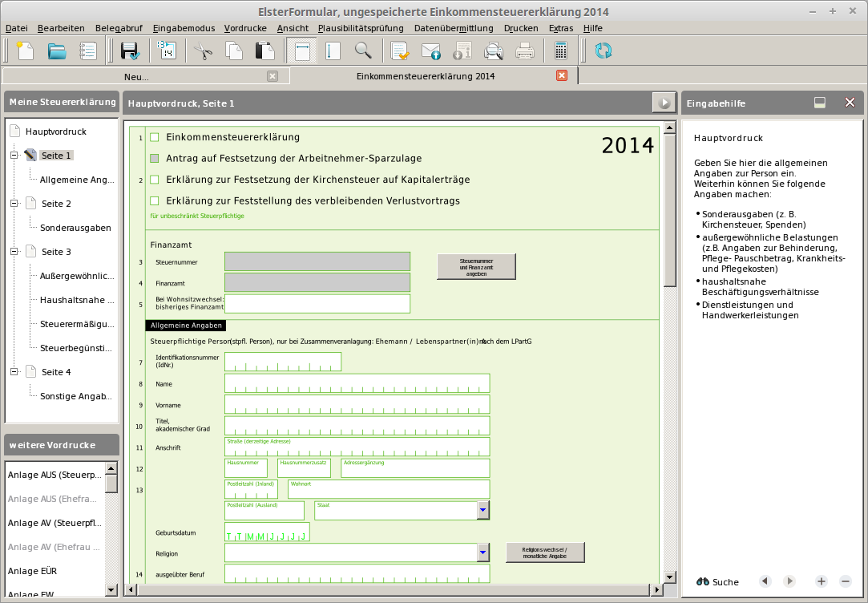This screenshot has height=603, width=868.
Task: Increase help text size with the plus icon
Action: [x=821, y=581]
